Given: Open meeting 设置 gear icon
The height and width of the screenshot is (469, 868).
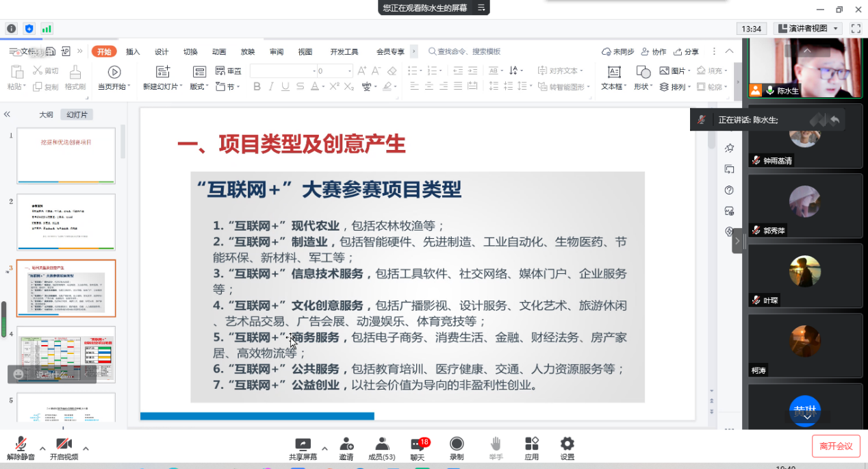Looking at the screenshot, I should pyautogui.click(x=567, y=448).
